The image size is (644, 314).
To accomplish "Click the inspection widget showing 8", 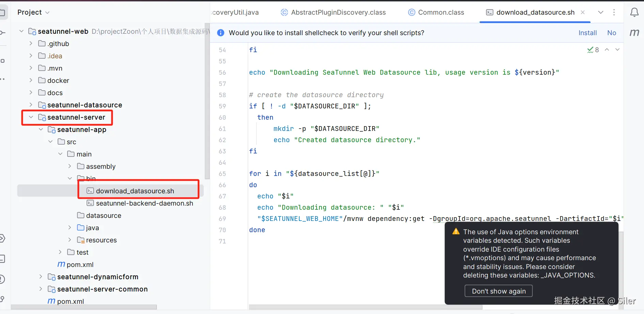I will pyautogui.click(x=593, y=50).
